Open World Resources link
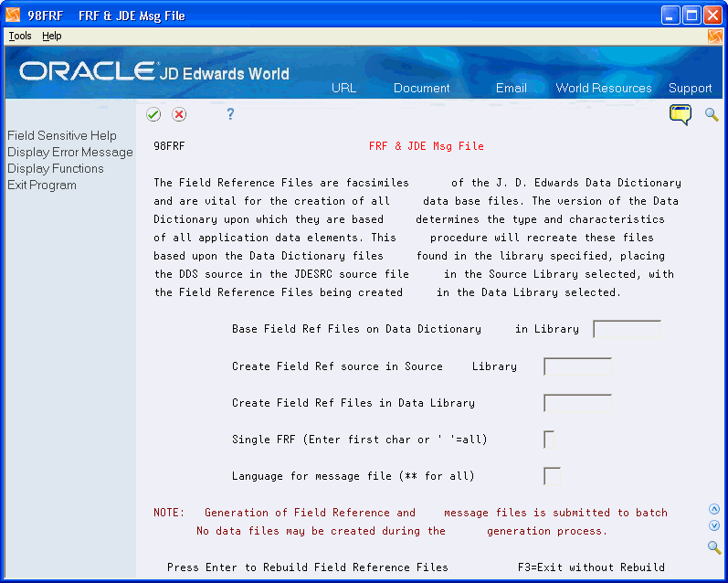Screen dimensions: 728x583 [x=604, y=88]
